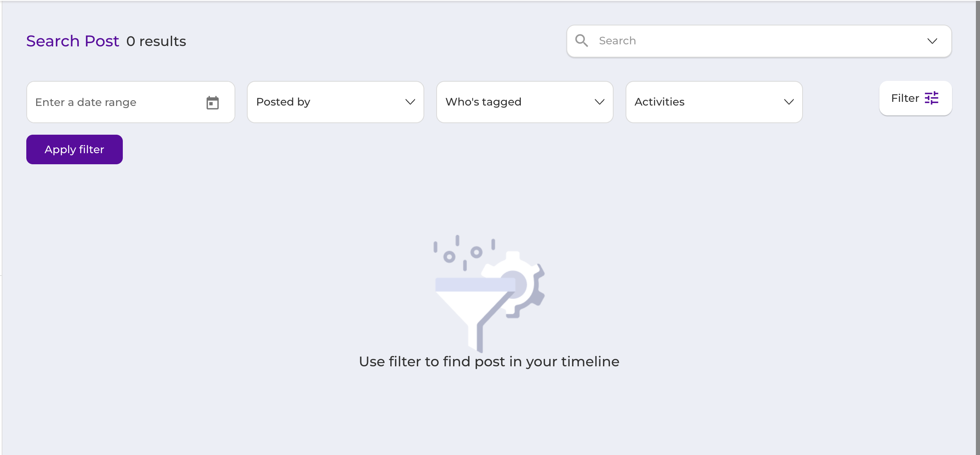The width and height of the screenshot is (980, 455).
Task: Click the funnel and gear illustration
Action: 489,293
